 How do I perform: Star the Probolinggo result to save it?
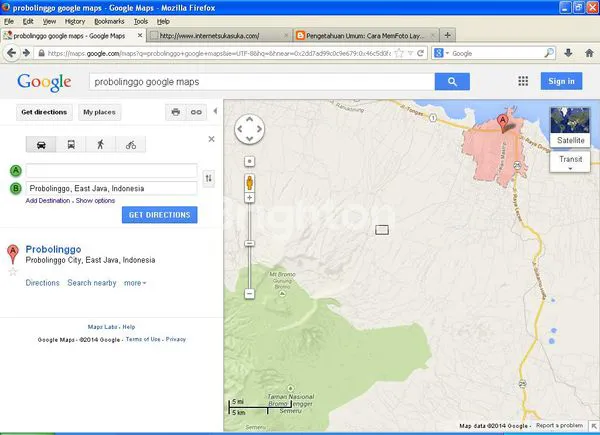tap(13, 271)
